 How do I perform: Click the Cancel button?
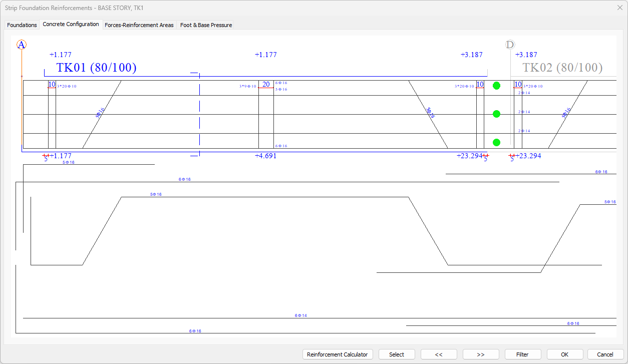pyautogui.click(x=605, y=354)
